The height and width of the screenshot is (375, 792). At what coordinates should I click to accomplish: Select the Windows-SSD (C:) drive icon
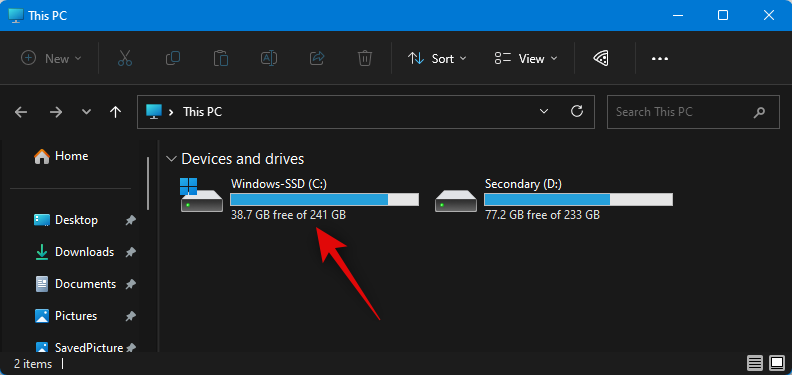(201, 195)
